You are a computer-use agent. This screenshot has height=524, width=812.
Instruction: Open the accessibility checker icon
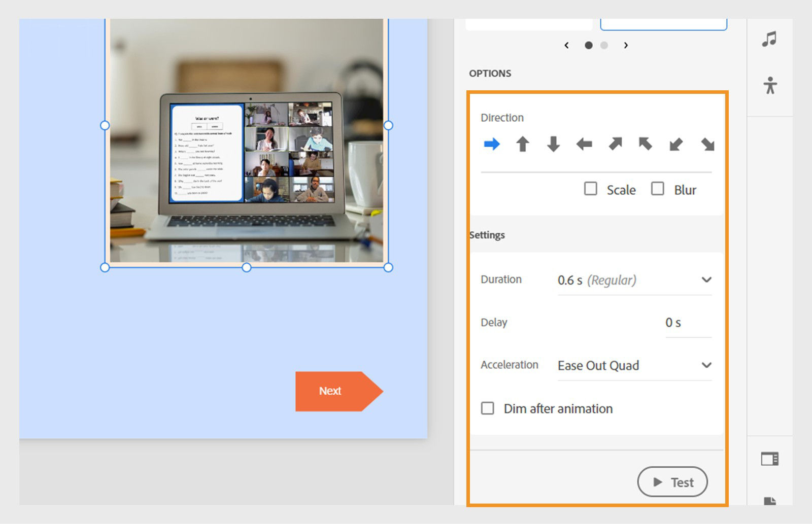pos(770,86)
